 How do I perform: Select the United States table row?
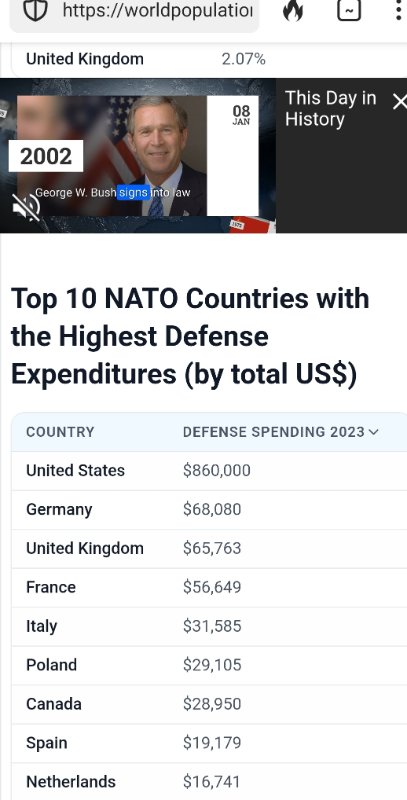209,470
